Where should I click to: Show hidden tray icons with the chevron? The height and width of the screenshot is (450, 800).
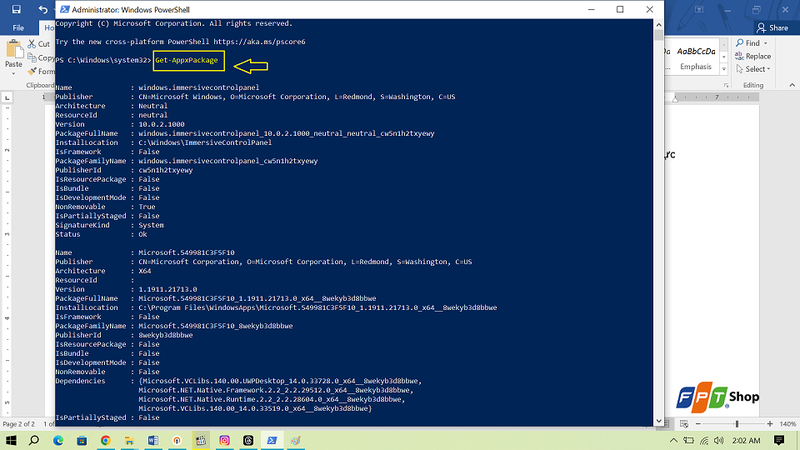[x=673, y=440]
